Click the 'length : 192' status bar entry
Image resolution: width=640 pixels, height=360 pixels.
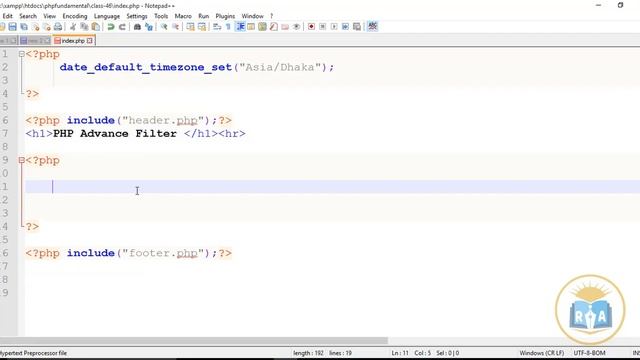click(x=308, y=353)
